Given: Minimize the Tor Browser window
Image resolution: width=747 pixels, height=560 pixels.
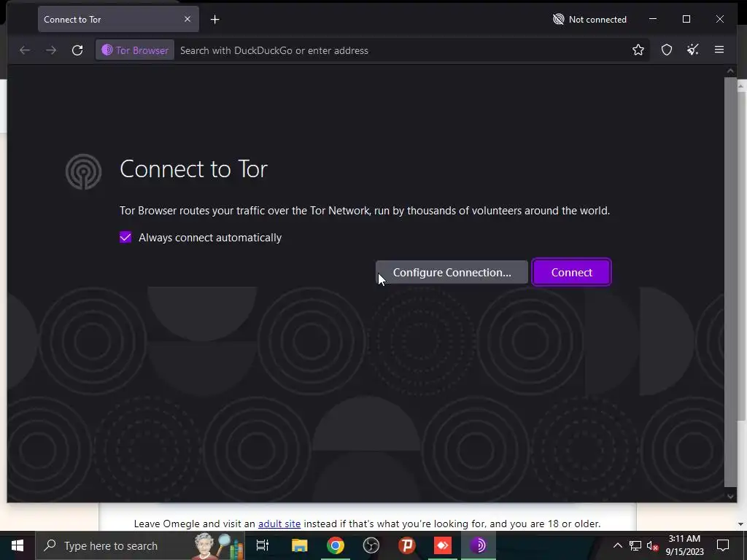Looking at the screenshot, I should [653, 19].
